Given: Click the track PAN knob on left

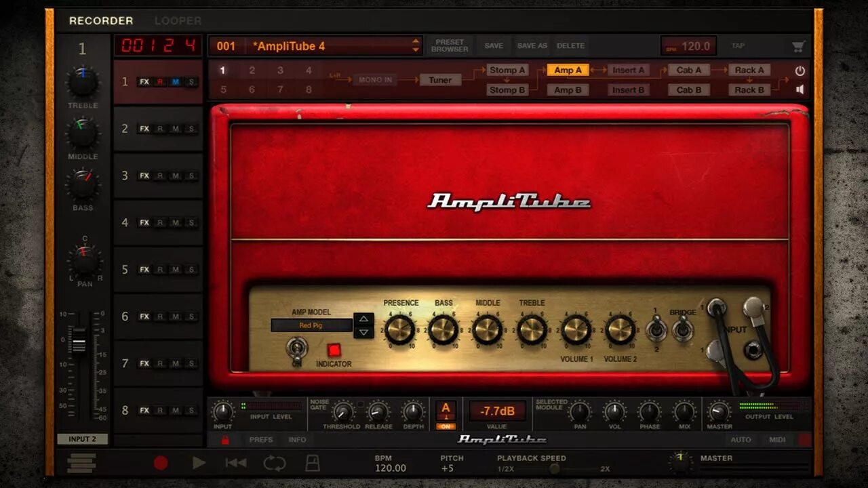Looking at the screenshot, I should tap(84, 260).
